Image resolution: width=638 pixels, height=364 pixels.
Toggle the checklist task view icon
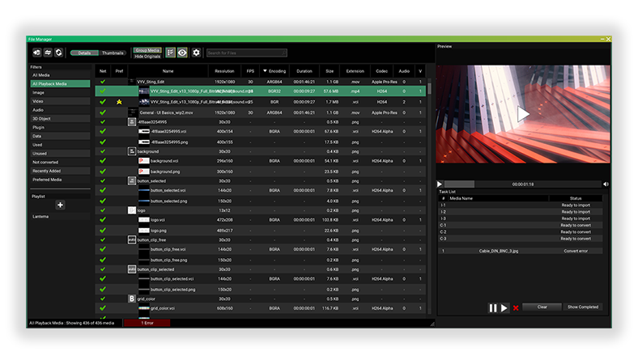click(x=171, y=53)
